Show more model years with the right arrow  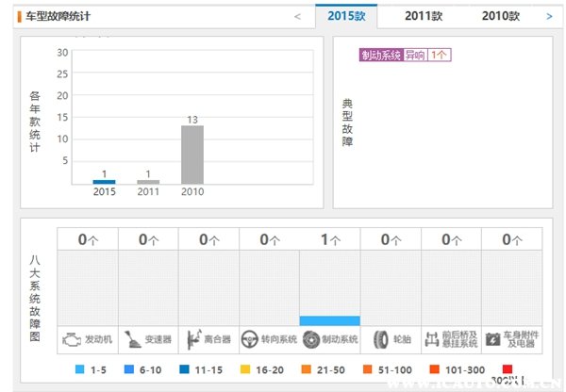pos(549,16)
